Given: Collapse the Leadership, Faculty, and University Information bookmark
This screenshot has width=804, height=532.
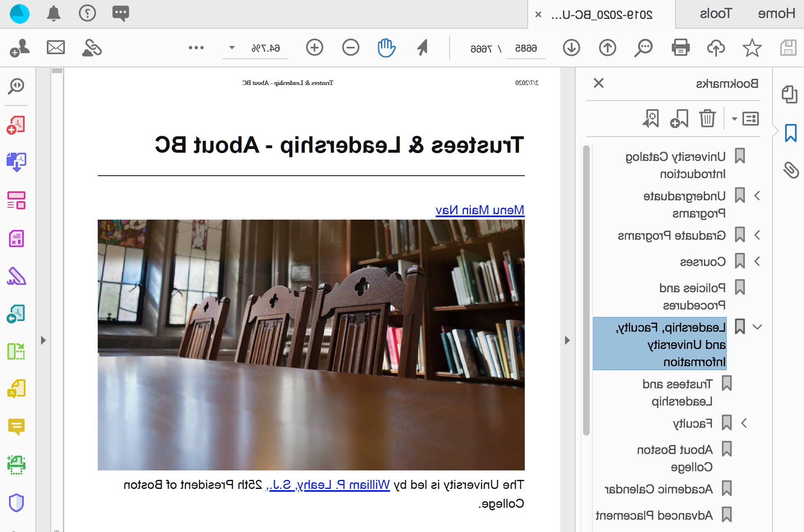Looking at the screenshot, I should pos(758,327).
